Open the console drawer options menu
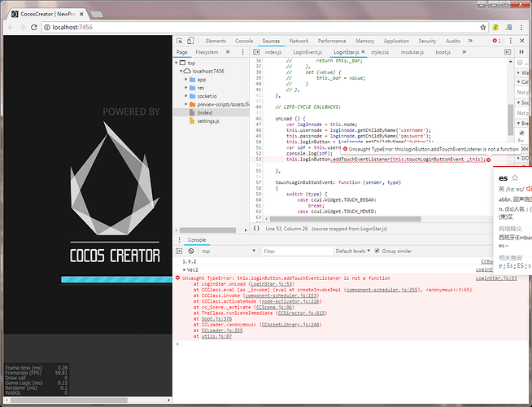The height and width of the screenshot is (407, 532). [180, 239]
